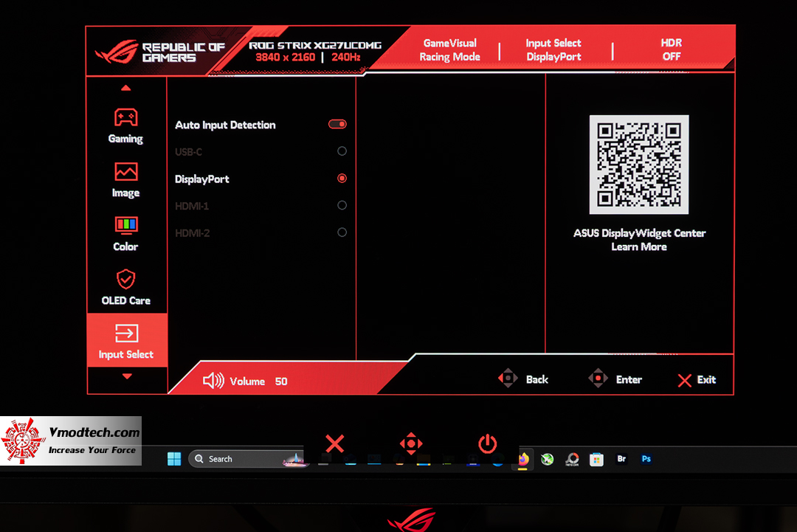Select the HDMI-2 input radio button

342,232
